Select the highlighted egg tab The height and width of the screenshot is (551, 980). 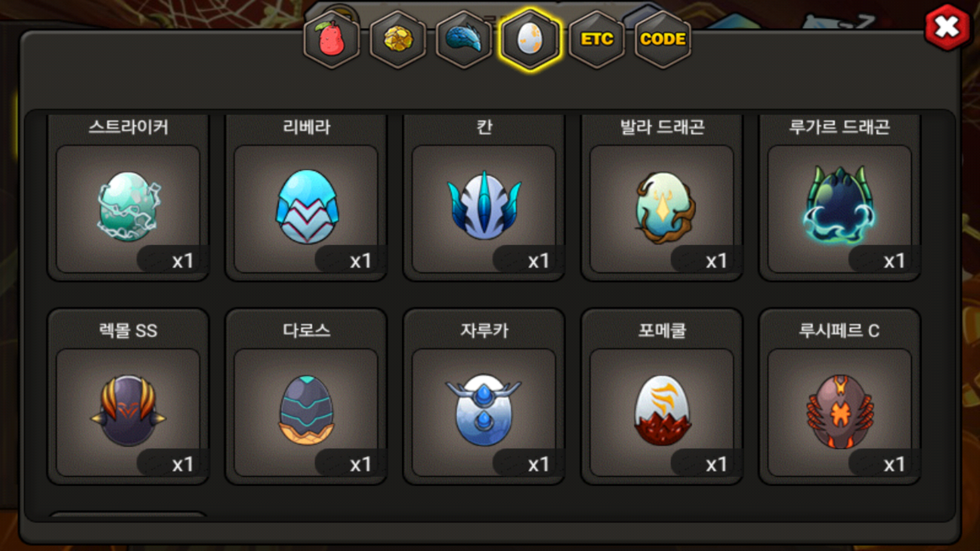(530, 39)
